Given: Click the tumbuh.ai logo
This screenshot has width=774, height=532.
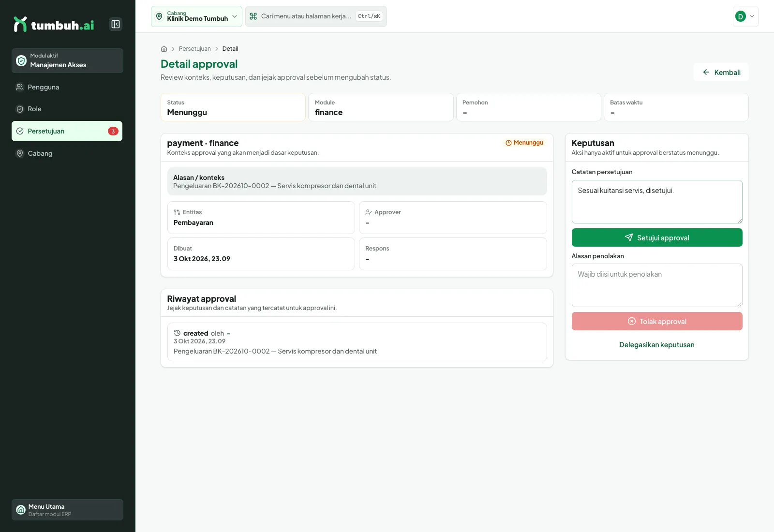Looking at the screenshot, I should [x=54, y=24].
